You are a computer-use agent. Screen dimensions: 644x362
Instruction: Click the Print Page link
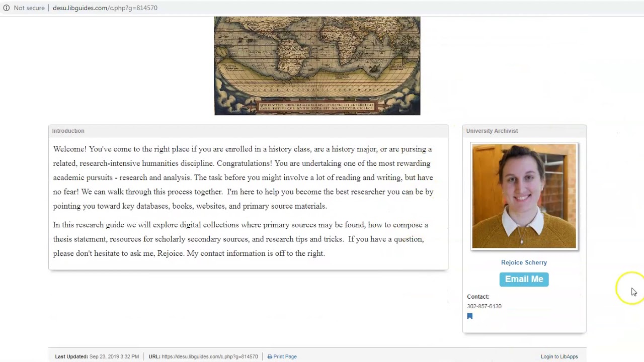285,356
